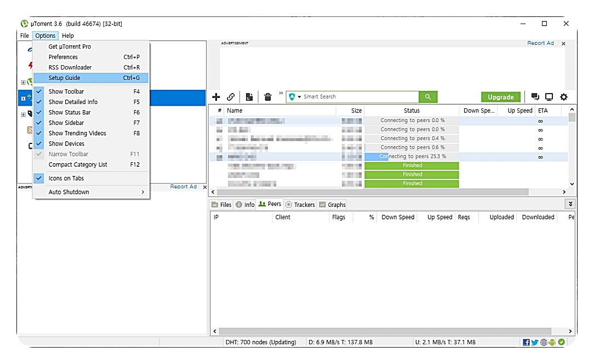Viewport: 594px width, 364px height.
Task: Toggle Show Status Bar option
Action: (91, 112)
